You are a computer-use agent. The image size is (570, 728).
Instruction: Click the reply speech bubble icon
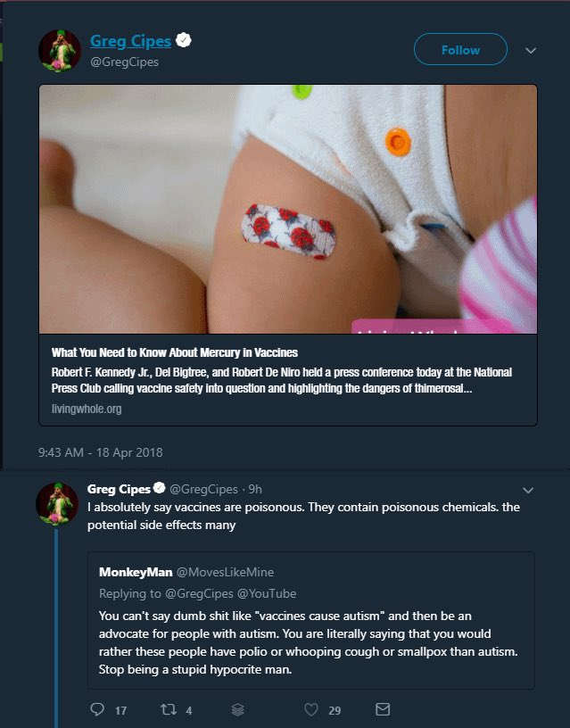pos(97,709)
